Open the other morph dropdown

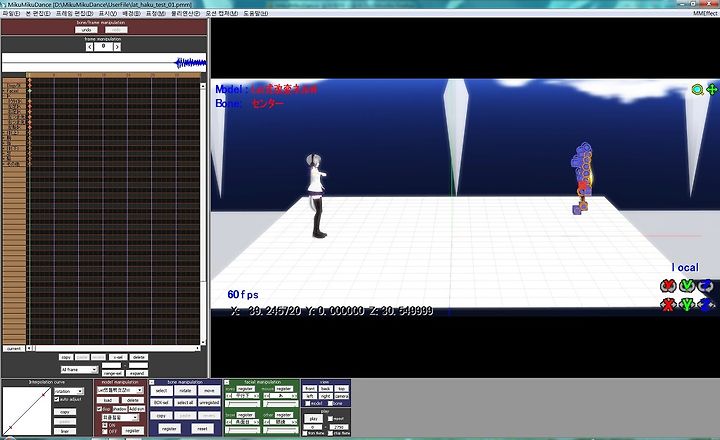pos(280,422)
